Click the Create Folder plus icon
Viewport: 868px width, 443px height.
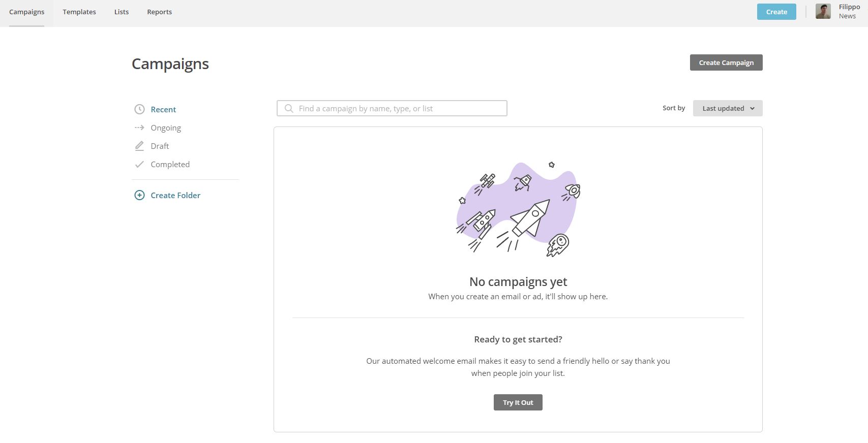pyautogui.click(x=139, y=195)
